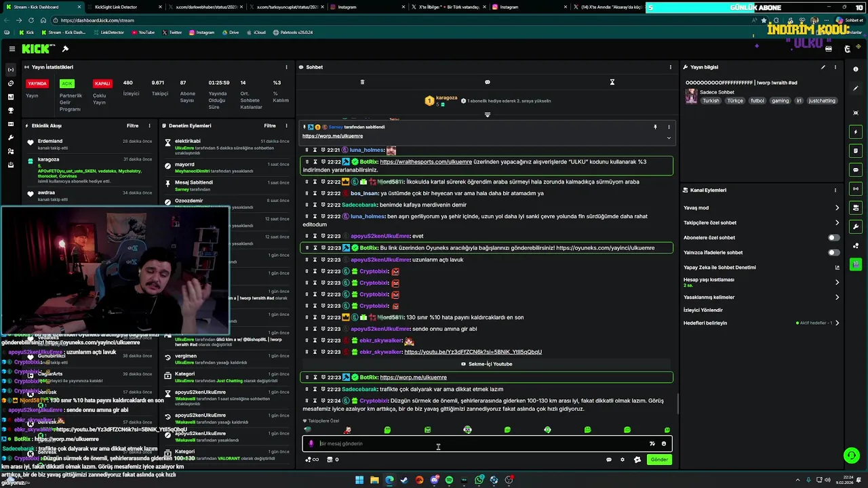Image resolution: width=868 pixels, height=488 pixels.
Task: Click the moderator gavel icon beside Kick logo
Action: tap(65, 49)
